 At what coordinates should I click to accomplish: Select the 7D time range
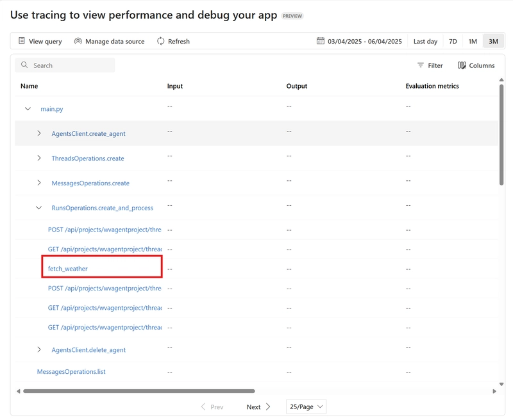pos(453,41)
